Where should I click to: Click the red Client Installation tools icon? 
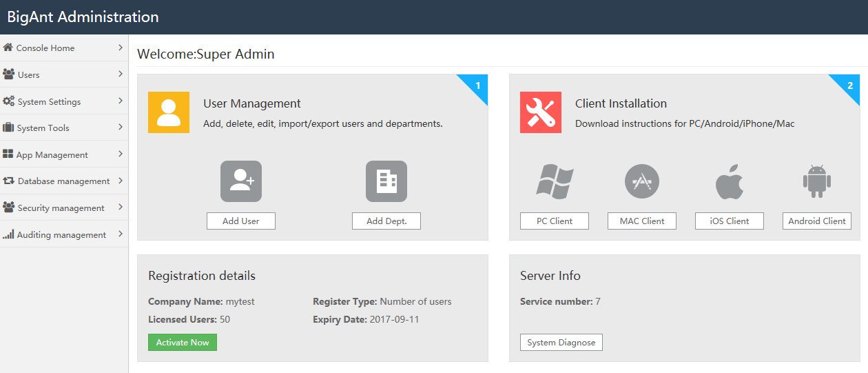pos(541,112)
